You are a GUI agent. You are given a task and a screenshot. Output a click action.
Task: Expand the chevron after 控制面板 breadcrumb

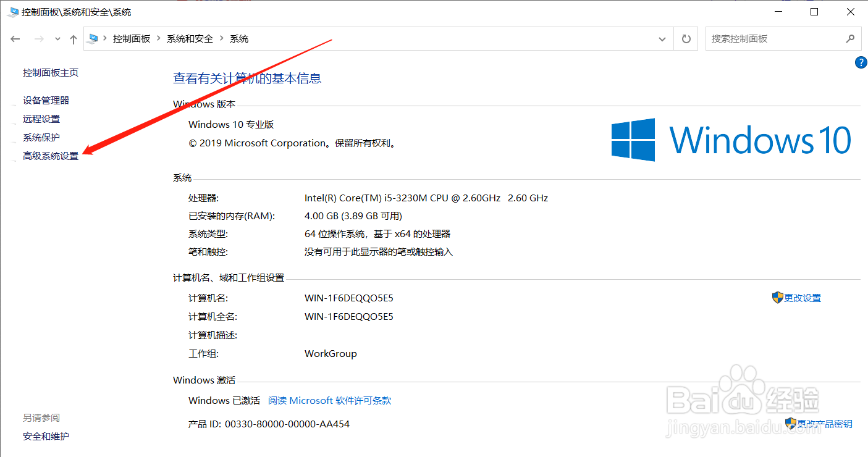click(x=159, y=38)
